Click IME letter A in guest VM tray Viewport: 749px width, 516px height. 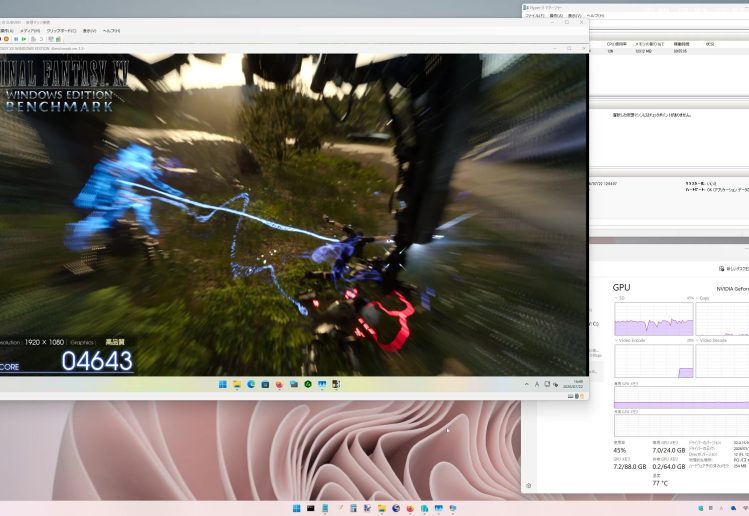click(537, 384)
